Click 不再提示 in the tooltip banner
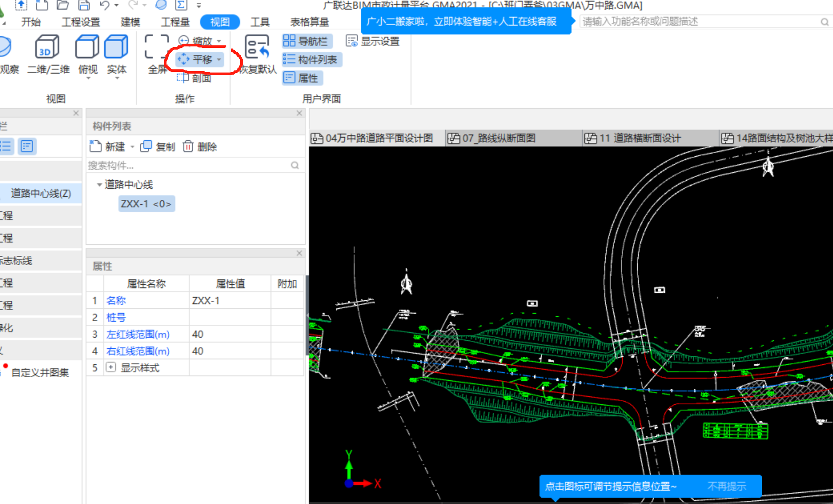This screenshot has width=833, height=504. pyautogui.click(x=726, y=486)
